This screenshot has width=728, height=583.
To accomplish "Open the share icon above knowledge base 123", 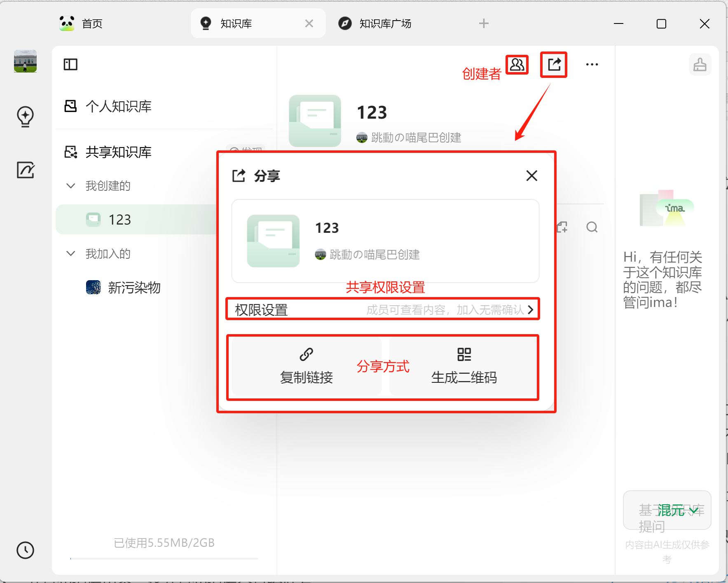I will click(554, 64).
